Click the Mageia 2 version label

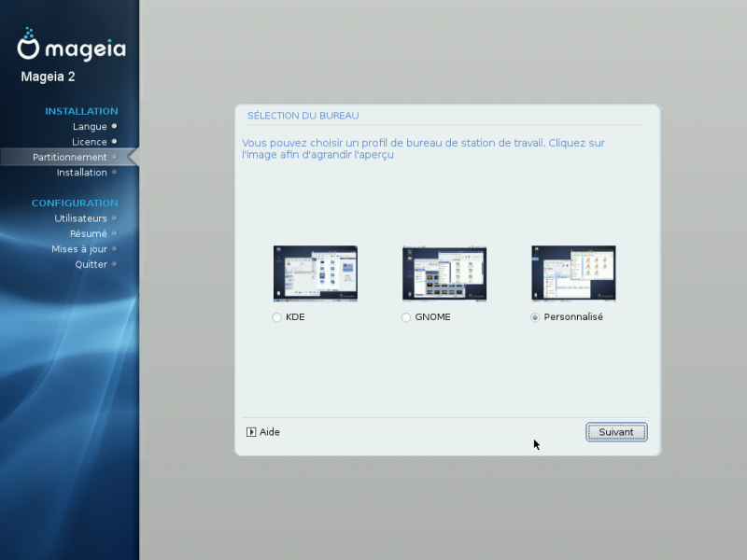click(x=48, y=77)
